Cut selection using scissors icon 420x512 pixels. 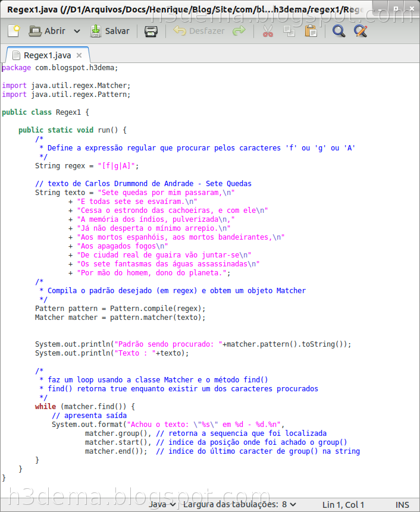pos(268,32)
